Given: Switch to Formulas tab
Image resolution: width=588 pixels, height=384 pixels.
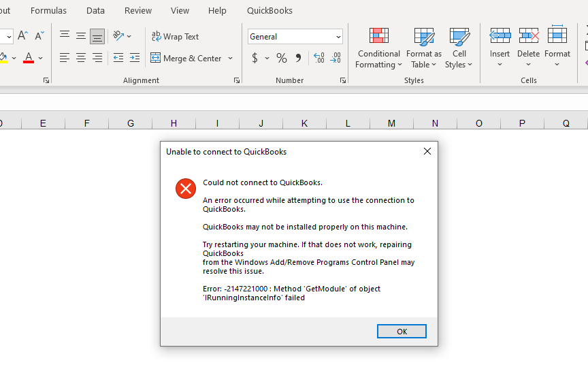Looking at the screenshot, I should (48, 10).
